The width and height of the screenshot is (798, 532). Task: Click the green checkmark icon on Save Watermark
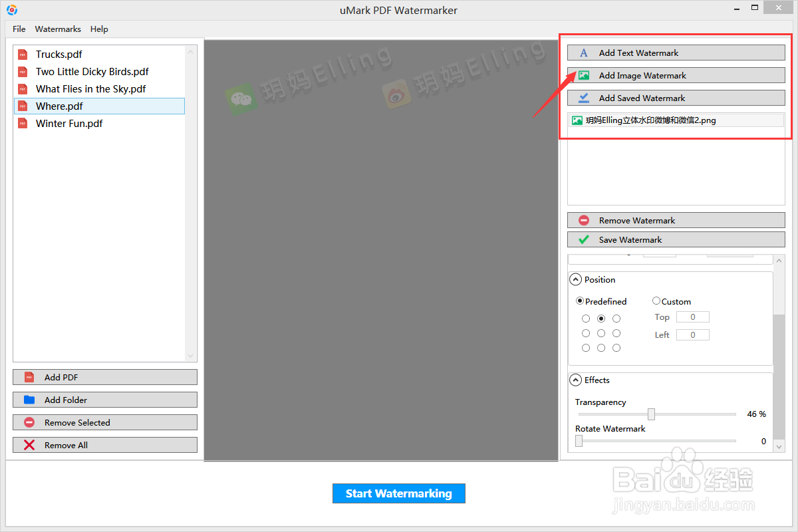(584, 239)
